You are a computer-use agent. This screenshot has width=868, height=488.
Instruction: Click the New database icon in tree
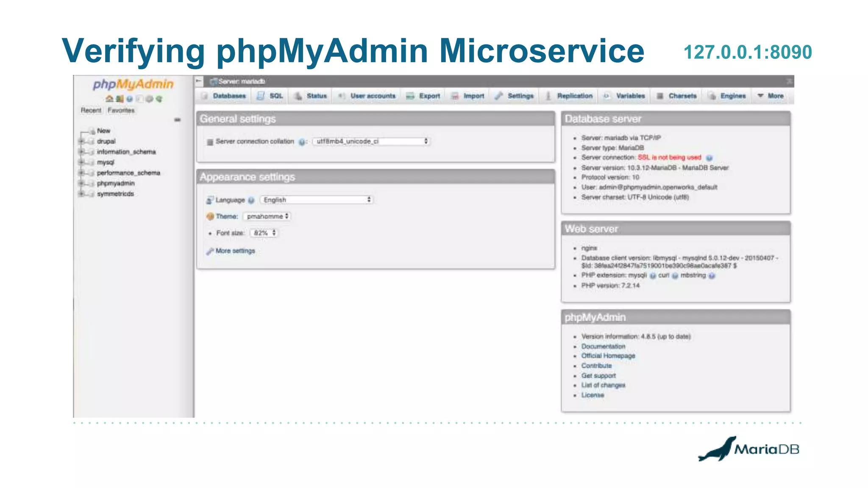coord(92,131)
